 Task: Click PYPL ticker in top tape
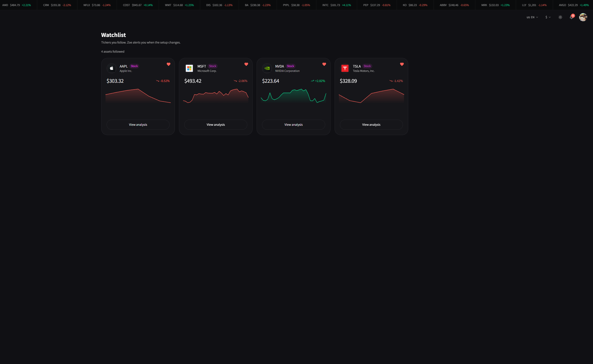(x=296, y=5)
